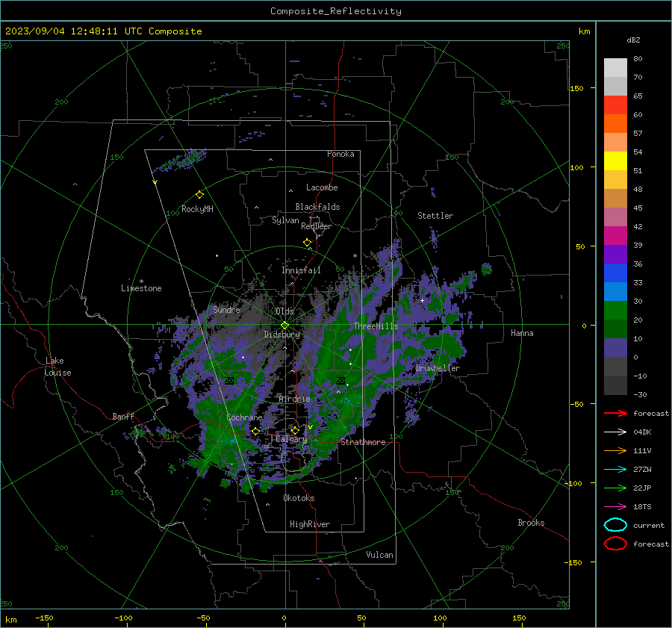Select the red forecast ellipse icon
The height and width of the screenshot is (628, 672).
(x=615, y=544)
